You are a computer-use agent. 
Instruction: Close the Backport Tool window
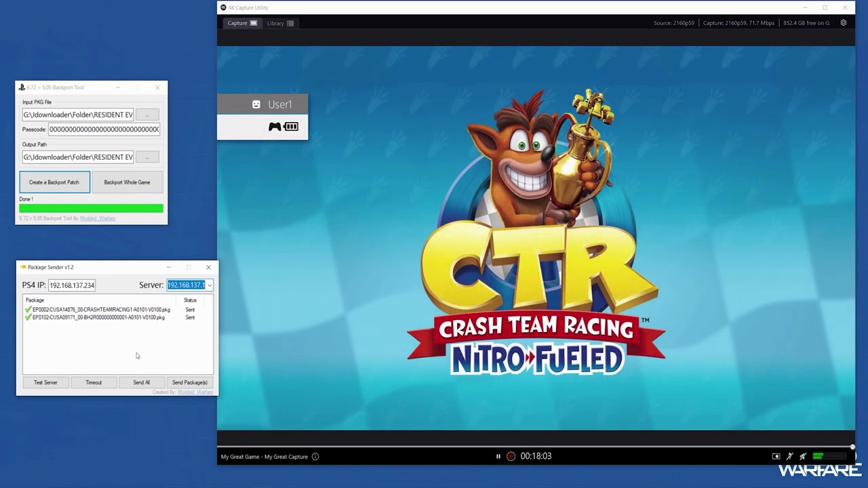157,87
